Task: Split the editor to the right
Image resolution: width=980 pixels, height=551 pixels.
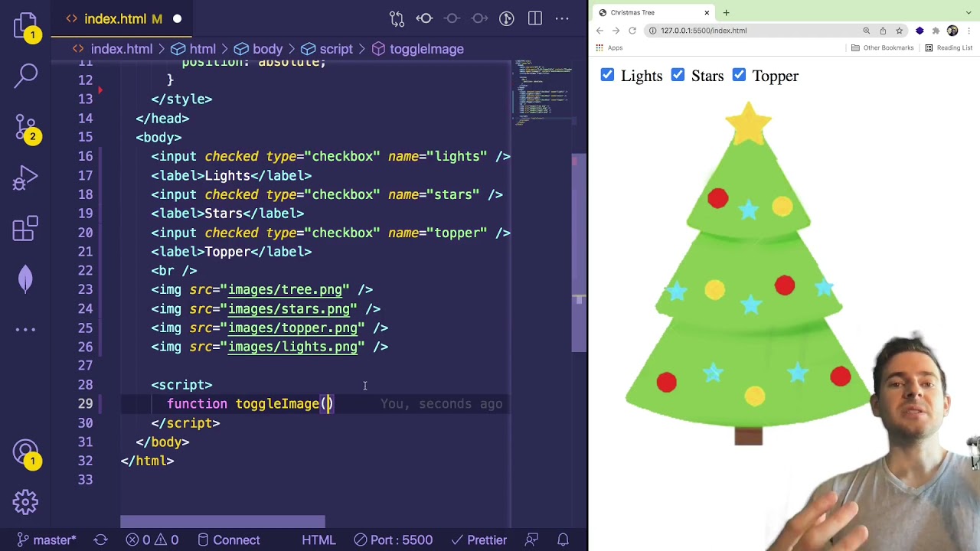Action: click(x=534, y=18)
